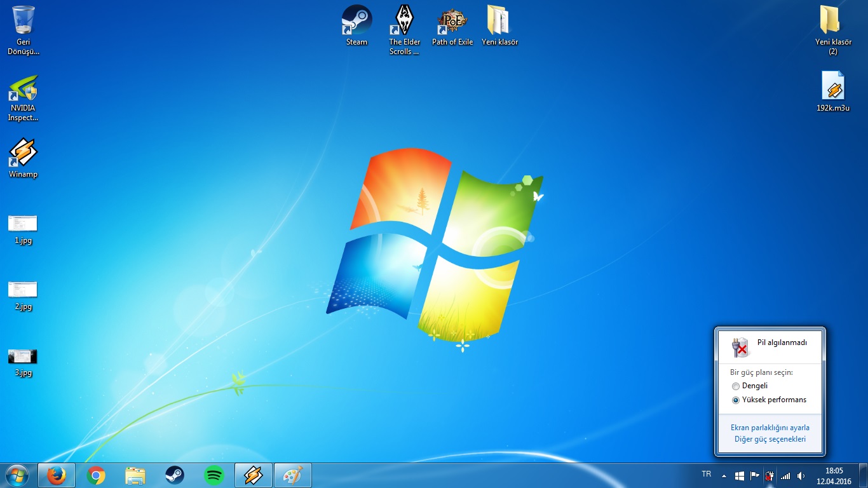Click the taskbar clock and date

833,475
